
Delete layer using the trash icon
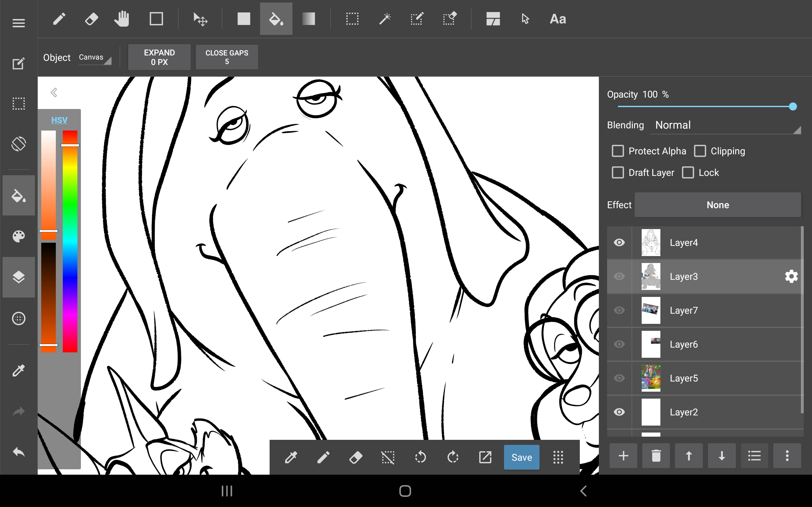[656, 456]
